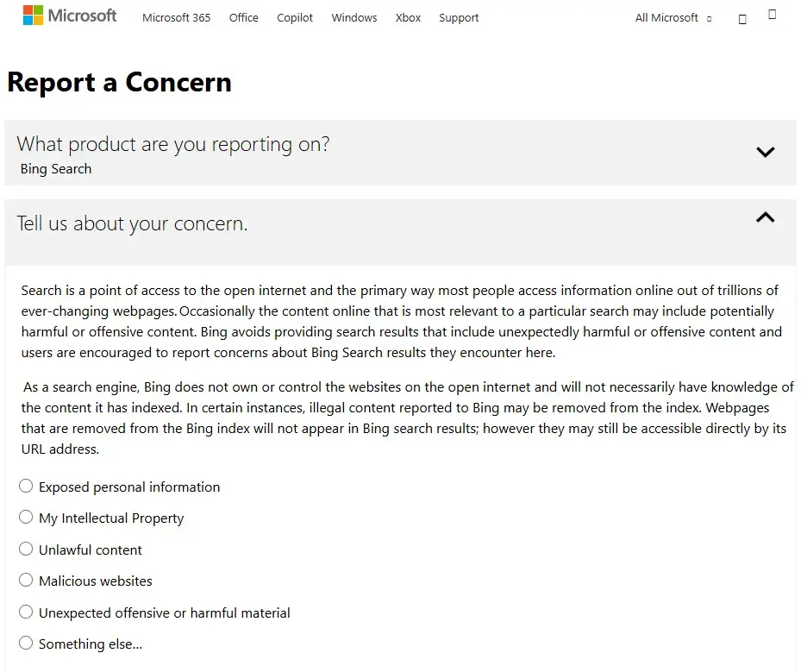Image resolution: width=801 pixels, height=672 pixels.
Task: Collapse the Tell us about your concern section
Action: click(765, 217)
